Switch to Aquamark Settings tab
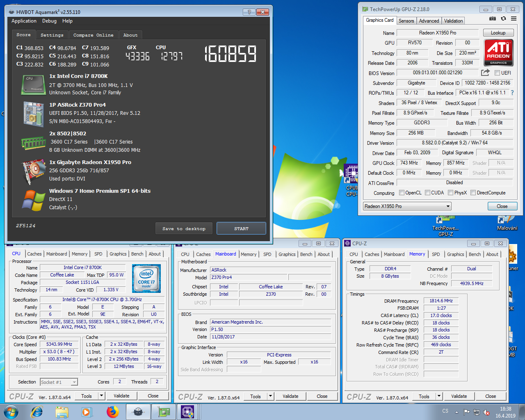525x420 pixels. click(52, 35)
